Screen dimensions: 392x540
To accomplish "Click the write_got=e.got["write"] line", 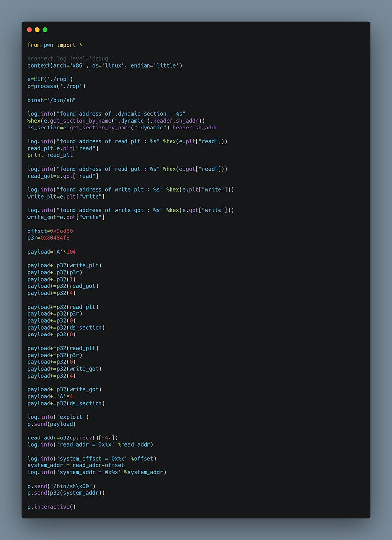I will [x=67, y=217].
